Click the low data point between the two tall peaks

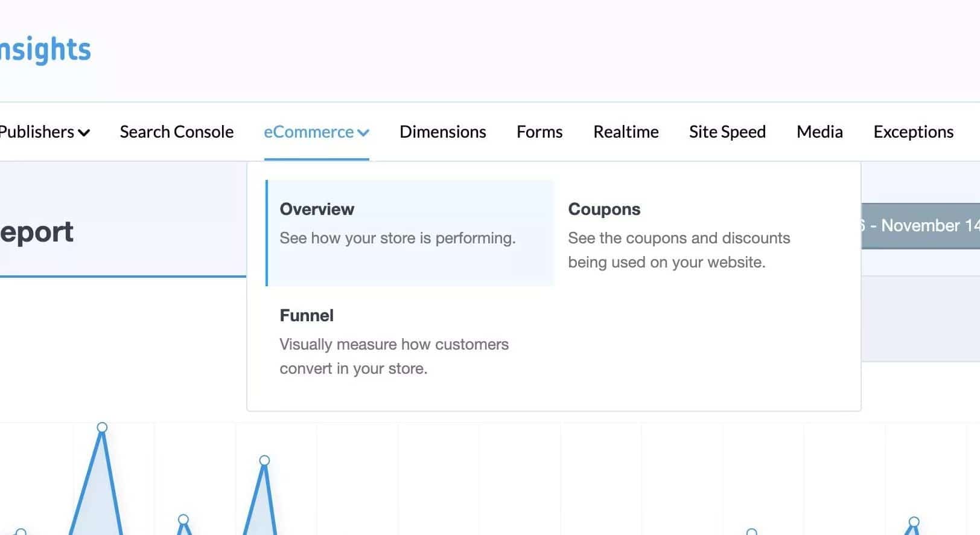183,519
